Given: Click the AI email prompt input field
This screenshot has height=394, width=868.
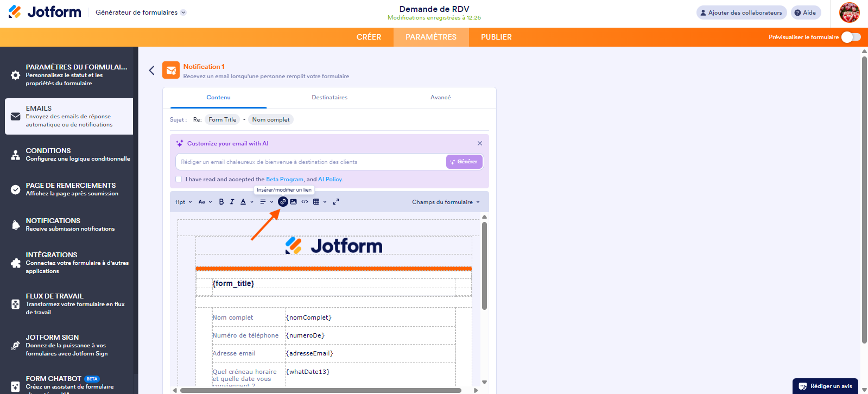Looking at the screenshot, I should point(311,162).
